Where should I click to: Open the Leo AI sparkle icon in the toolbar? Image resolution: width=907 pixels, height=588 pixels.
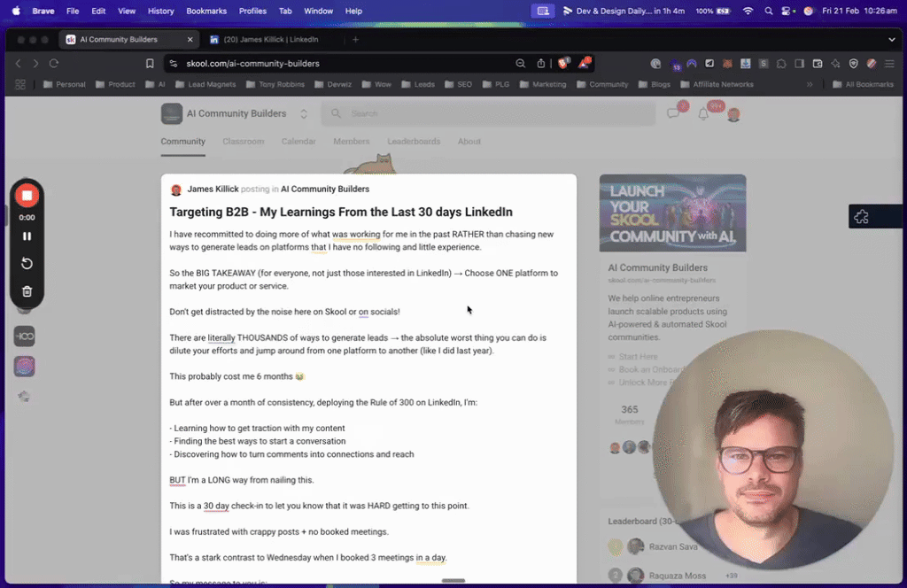coord(835,64)
